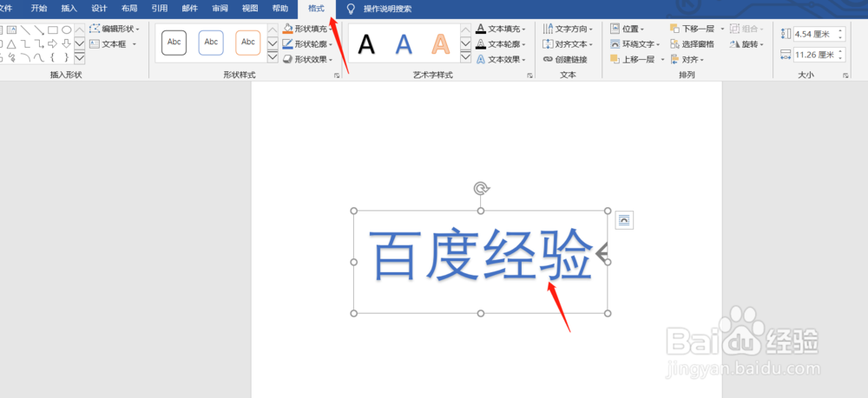
Task: Select the curve shape
Action: [x=39, y=57]
